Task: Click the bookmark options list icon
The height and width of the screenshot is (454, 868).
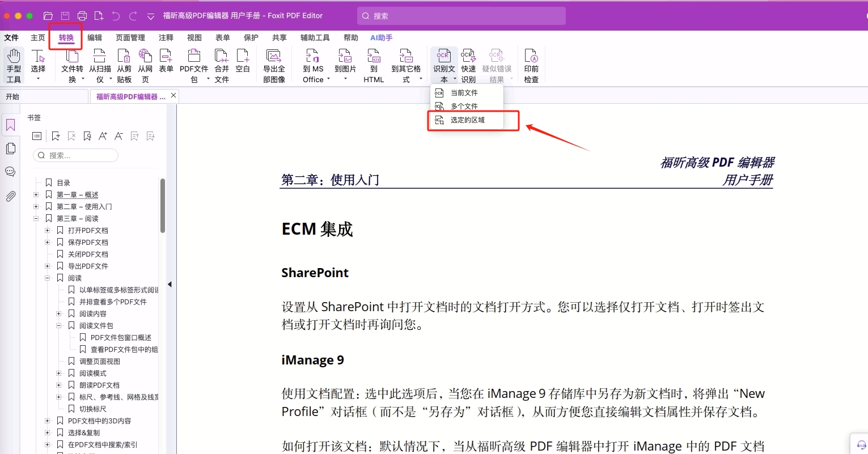Action: tap(37, 136)
